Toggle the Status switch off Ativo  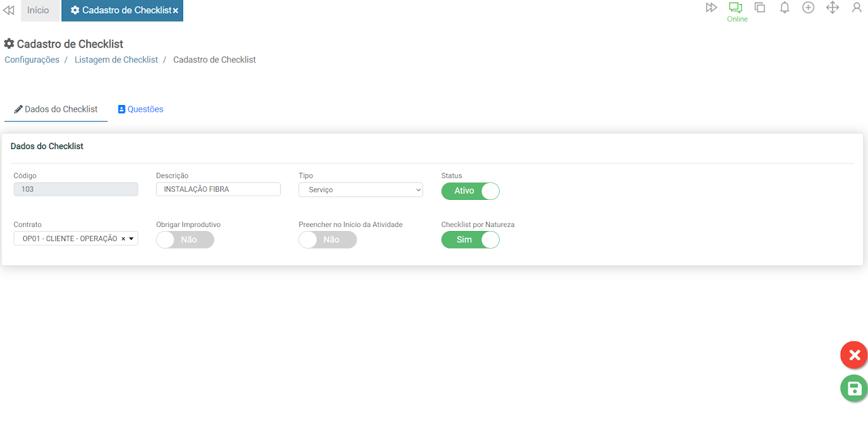coord(470,191)
